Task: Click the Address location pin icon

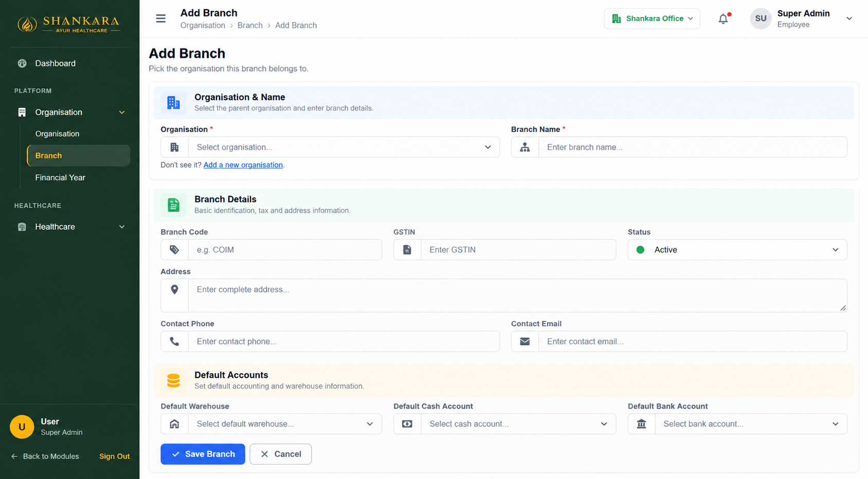Action: pos(174,289)
